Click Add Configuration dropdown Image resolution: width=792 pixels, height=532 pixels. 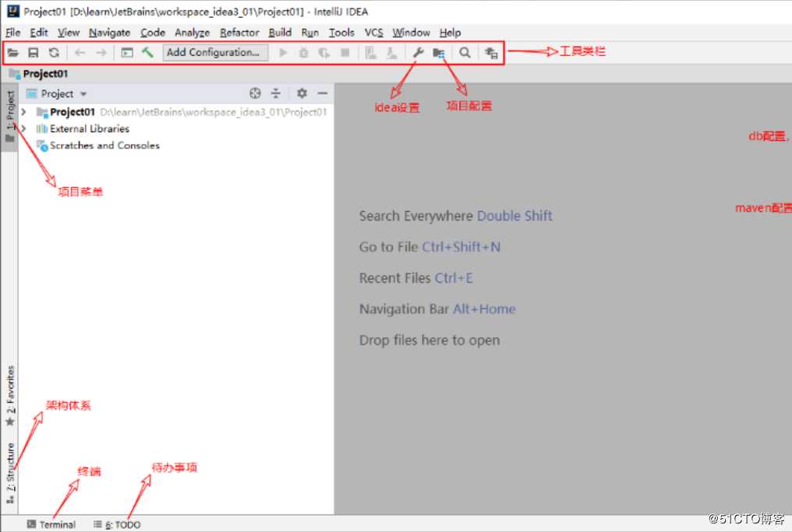(215, 52)
